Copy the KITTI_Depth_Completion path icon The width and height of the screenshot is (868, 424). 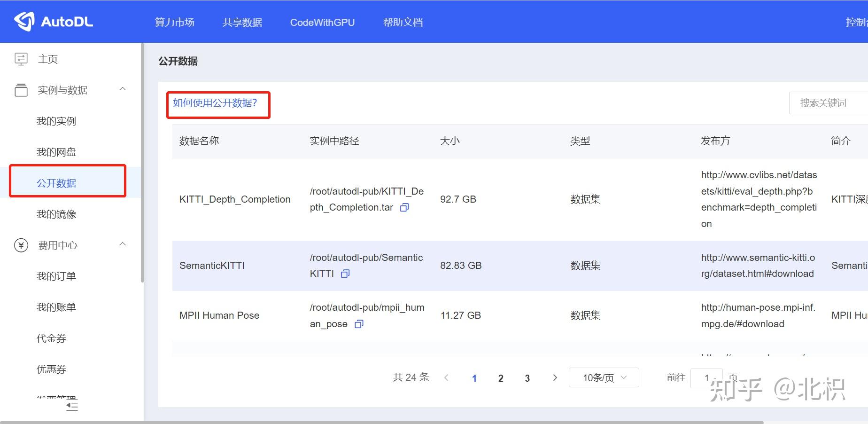[x=404, y=207]
